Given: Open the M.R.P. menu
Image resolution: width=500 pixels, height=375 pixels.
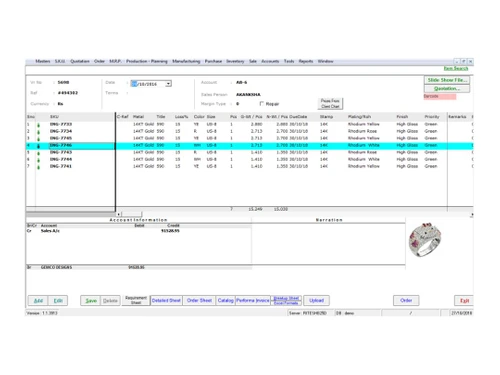Looking at the screenshot, I should (x=115, y=61).
